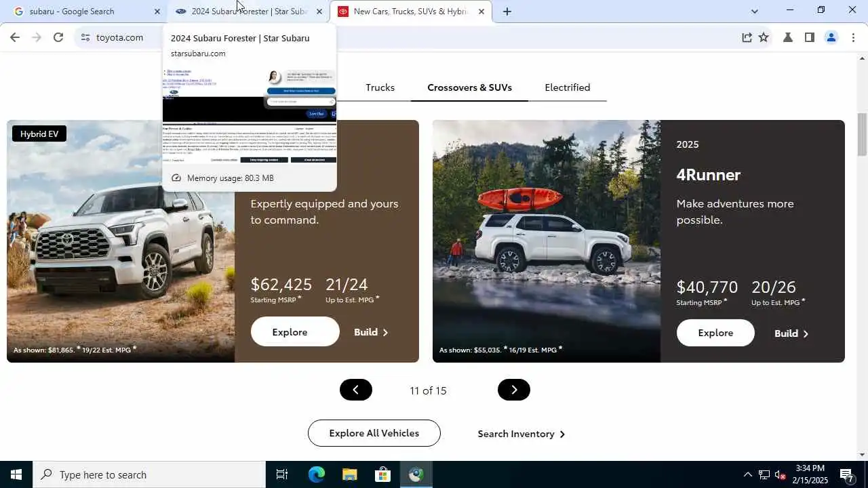The width and height of the screenshot is (868, 488).
Task: Share this page icon in address bar
Action: [747, 37]
